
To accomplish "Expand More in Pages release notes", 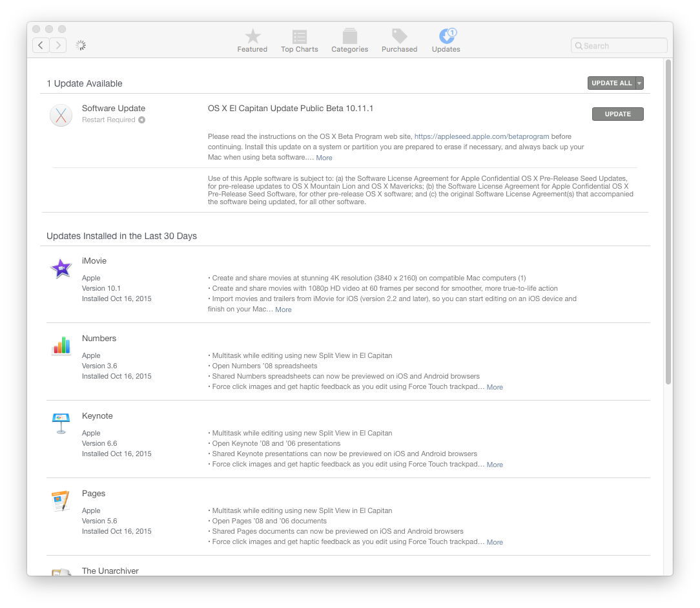I will (x=495, y=542).
